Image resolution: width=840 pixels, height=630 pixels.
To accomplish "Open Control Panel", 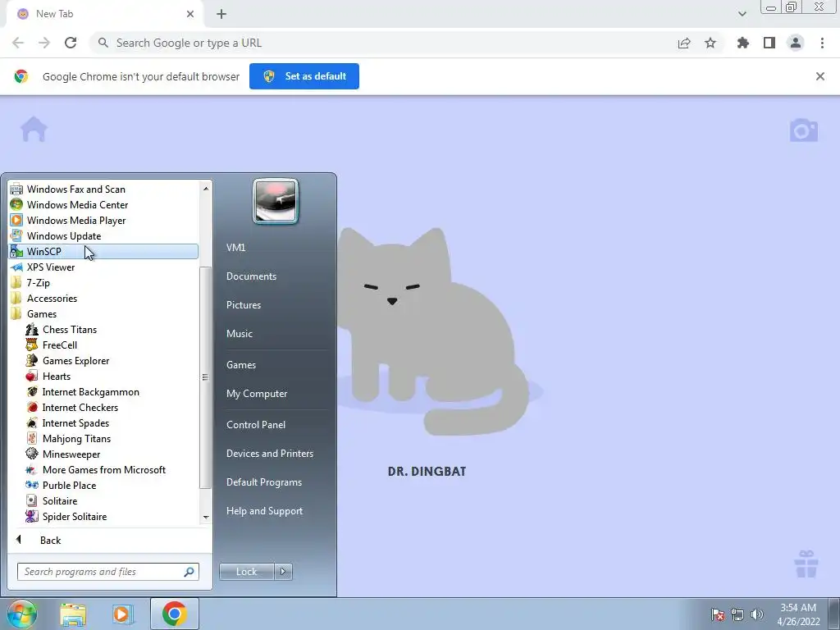I will (x=256, y=424).
